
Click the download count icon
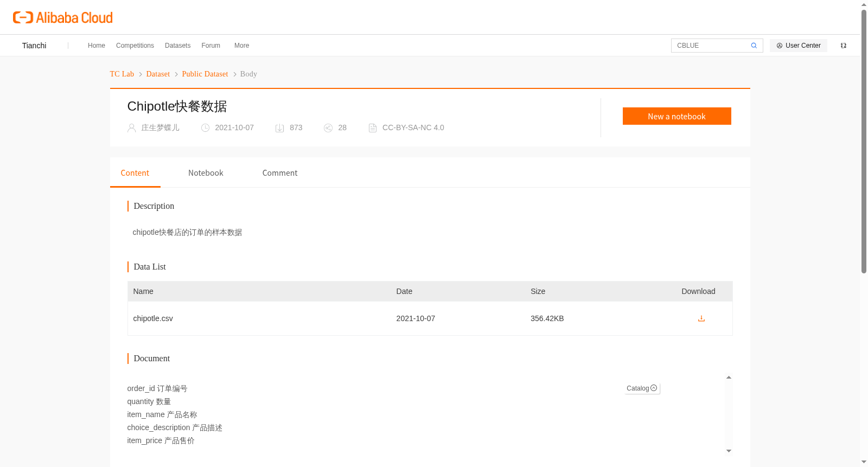[279, 128]
